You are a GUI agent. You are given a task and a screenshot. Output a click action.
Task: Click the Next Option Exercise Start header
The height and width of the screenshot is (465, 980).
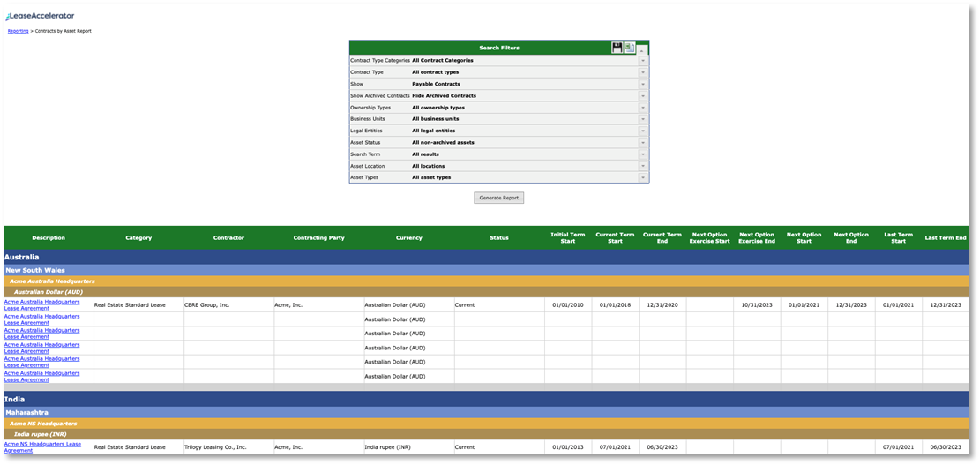coord(709,237)
